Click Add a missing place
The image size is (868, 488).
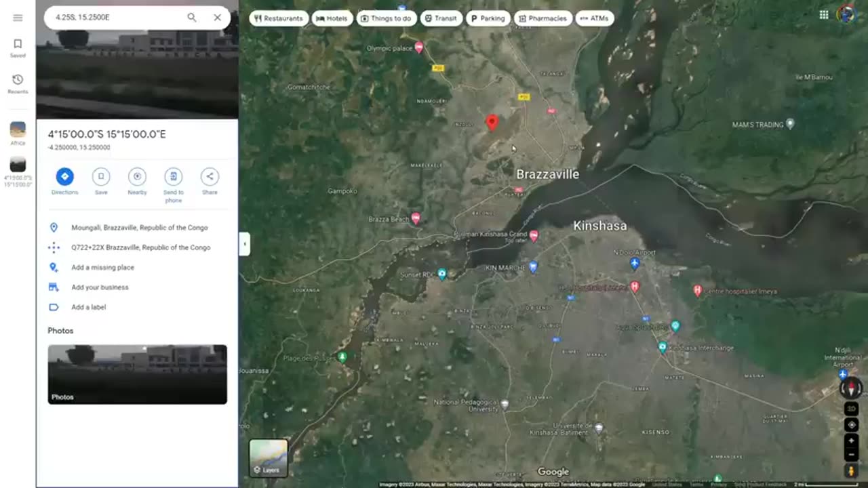coord(137,267)
